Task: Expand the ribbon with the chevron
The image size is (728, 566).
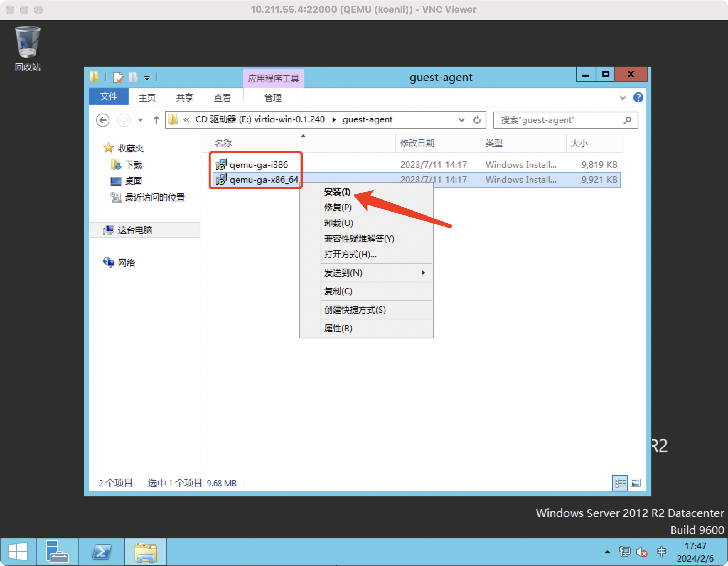Action: tap(622, 97)
